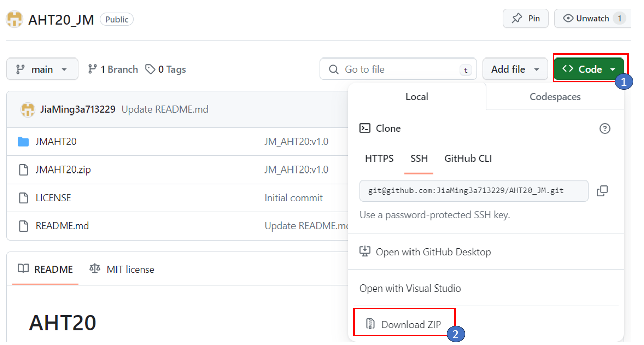Image resolution: width=644 pixels, height=345 pixels.
Task: Open the JMAHT20 folder
Action: (56, 141)
